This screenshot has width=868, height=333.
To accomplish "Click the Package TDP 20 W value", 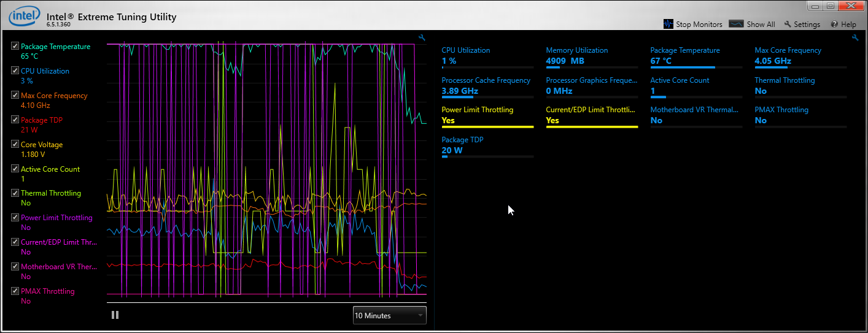I will tap(452, 150).
